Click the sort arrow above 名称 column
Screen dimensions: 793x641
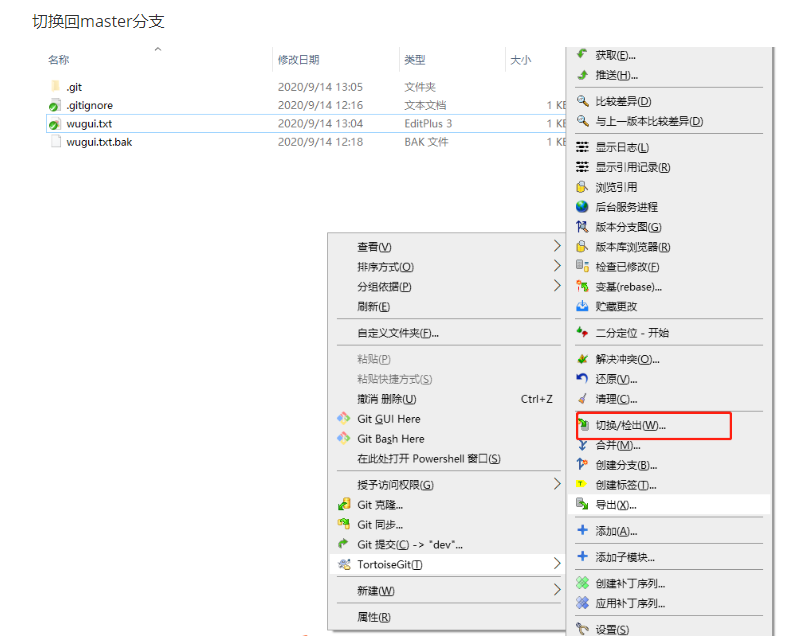coord(158,49)
